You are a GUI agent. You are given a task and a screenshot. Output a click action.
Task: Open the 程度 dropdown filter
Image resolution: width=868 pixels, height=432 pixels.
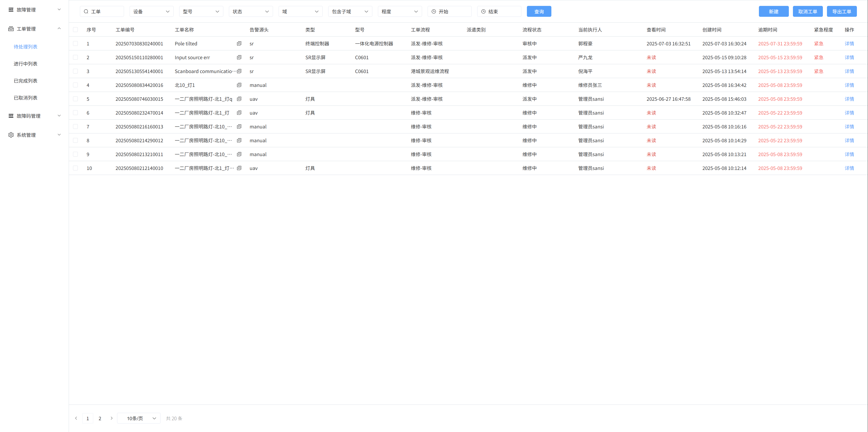pos(400,11)
